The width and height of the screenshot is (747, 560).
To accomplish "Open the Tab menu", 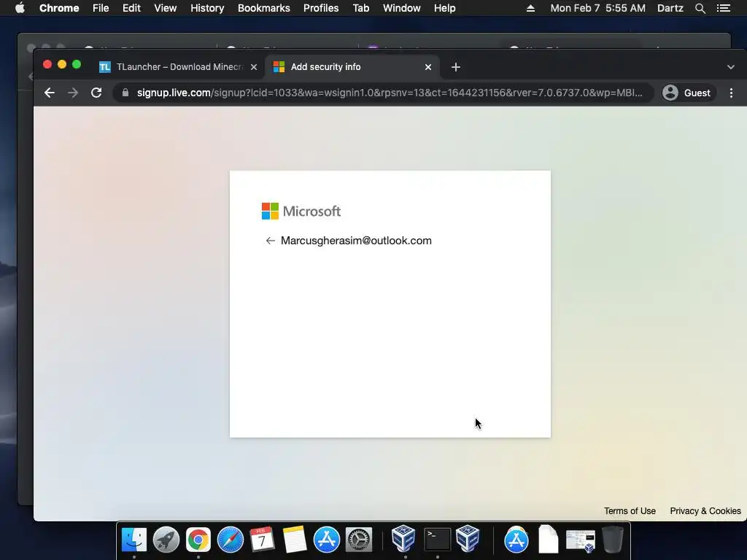I will pos(360,8).
